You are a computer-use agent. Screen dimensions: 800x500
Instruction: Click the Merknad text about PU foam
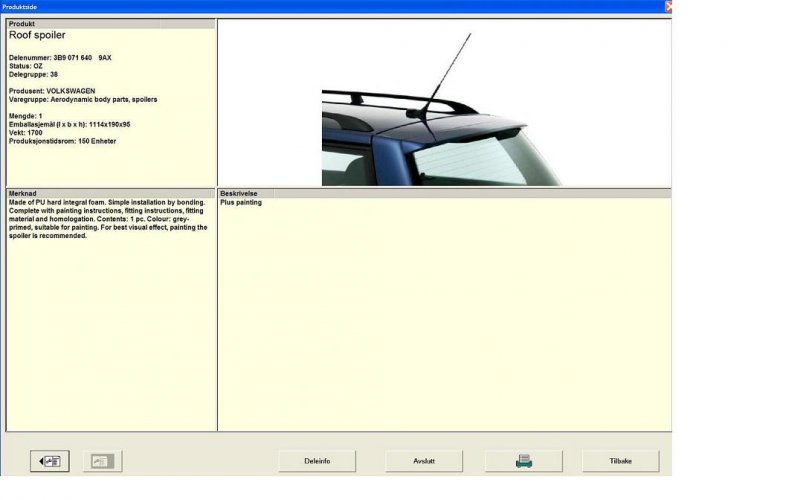[107, 219]
